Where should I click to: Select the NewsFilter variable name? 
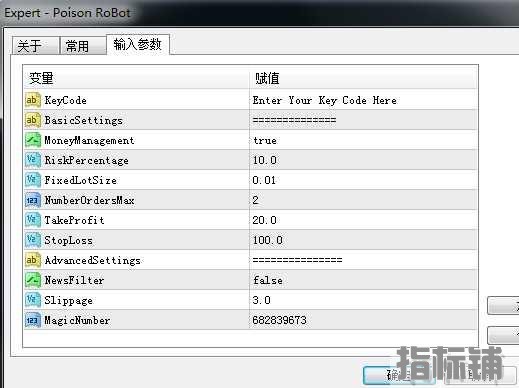click(74, 280)
